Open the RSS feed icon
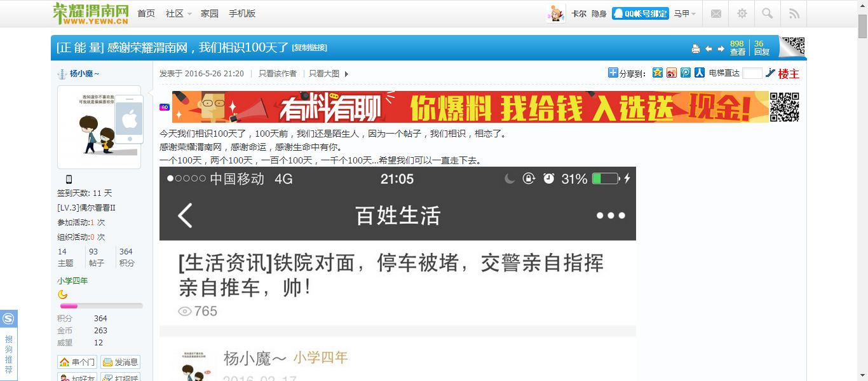This screenshot has width=868, height=381. pos(794,13)
